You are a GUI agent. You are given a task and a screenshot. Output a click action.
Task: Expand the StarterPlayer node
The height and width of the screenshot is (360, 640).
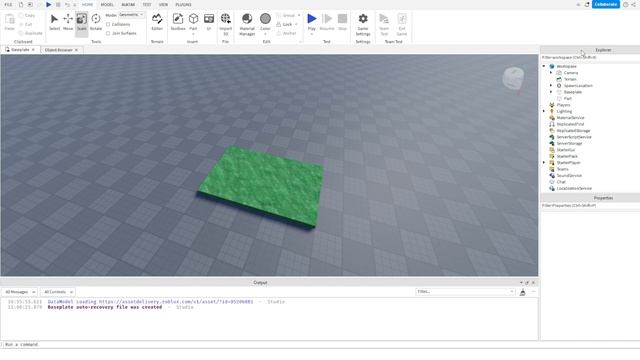[544, 162]
